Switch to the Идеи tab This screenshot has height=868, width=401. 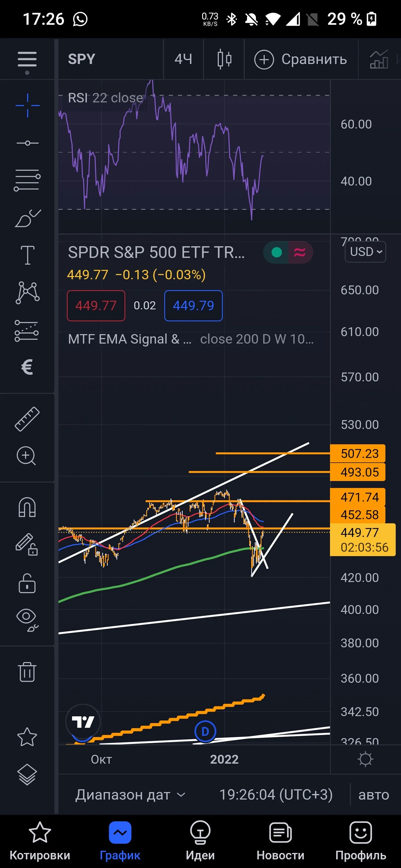[x=200, y=841]
